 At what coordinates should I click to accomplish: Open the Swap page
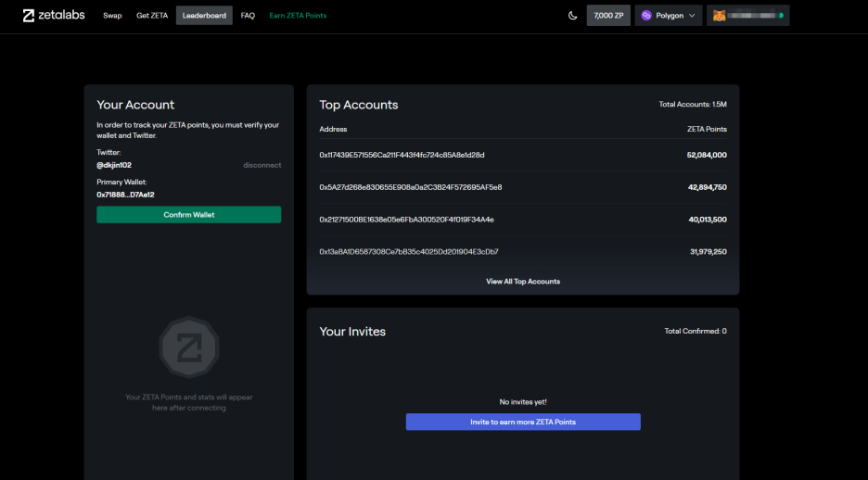112,16
